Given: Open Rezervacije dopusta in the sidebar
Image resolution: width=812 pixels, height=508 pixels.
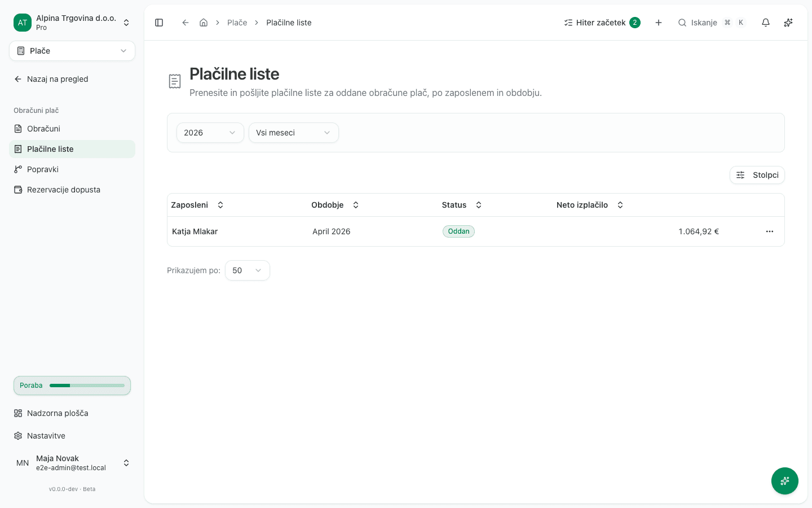Looking at the screenshot, I should (72, 190).
